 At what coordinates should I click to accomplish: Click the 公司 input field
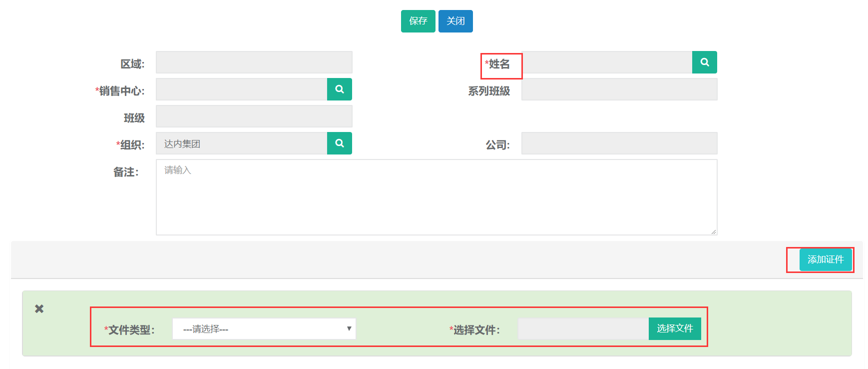[619, 143]
